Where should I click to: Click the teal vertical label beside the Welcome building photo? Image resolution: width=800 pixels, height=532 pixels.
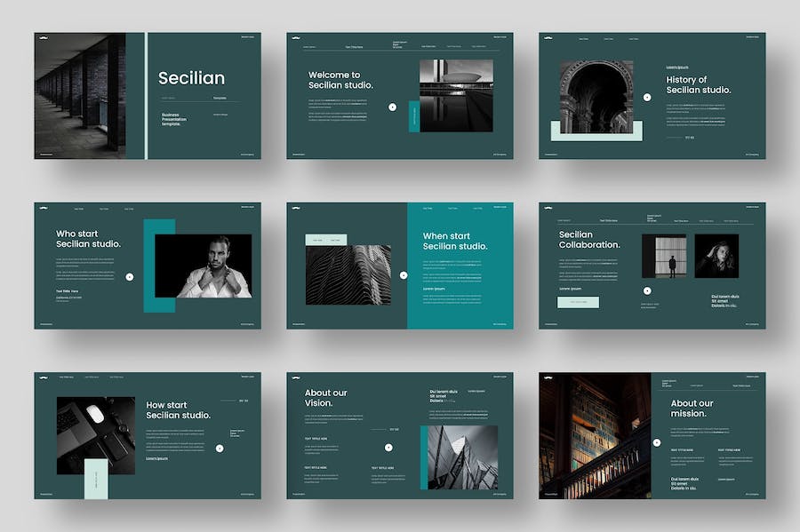pyautogui.click(x=414, y=116)
